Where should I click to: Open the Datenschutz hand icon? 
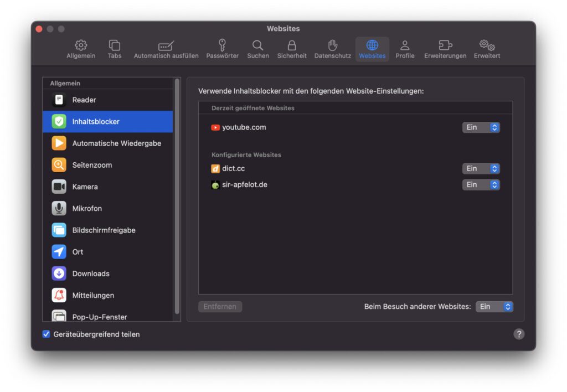pos(332,45)
